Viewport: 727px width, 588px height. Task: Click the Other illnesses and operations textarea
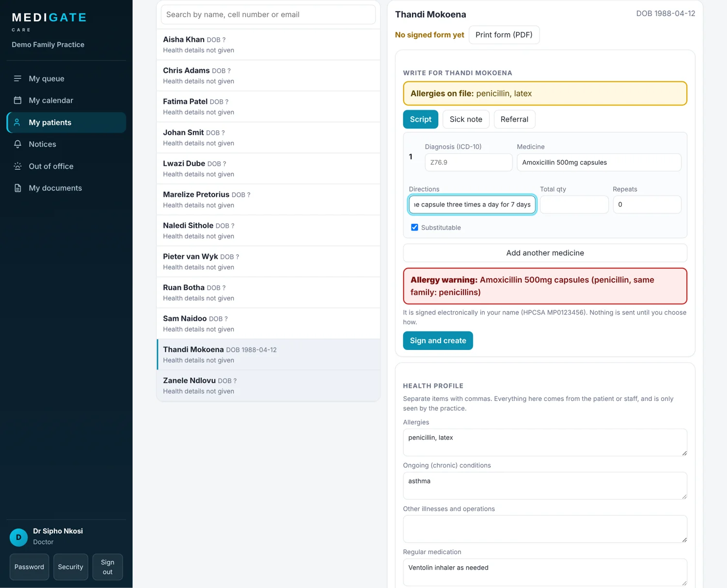[545, 529]
